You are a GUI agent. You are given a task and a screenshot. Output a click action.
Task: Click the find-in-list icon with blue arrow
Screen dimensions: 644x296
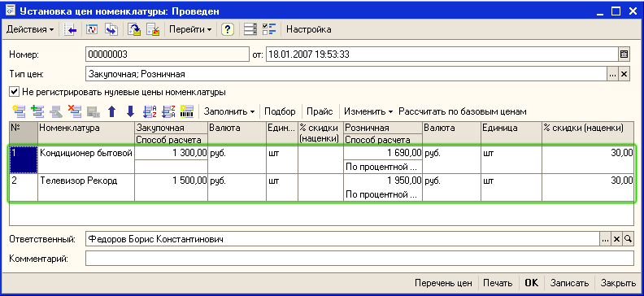71,29
